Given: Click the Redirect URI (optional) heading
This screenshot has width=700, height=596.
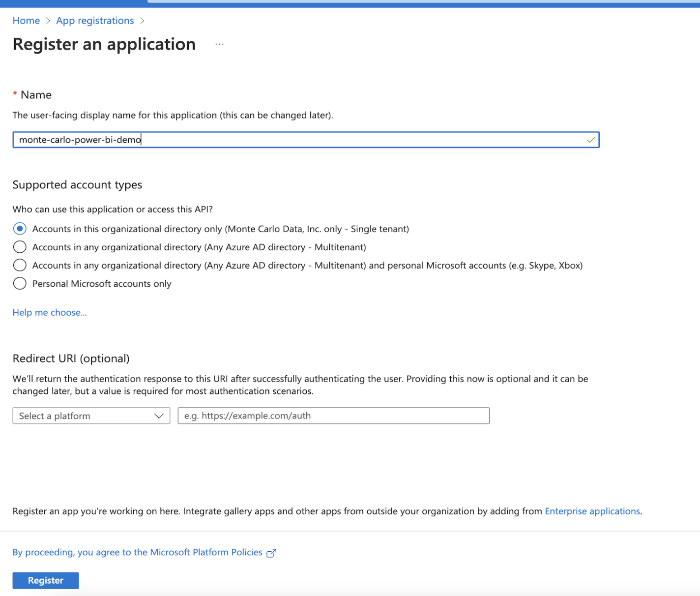Looking at the screenshot, I should 71,358.
